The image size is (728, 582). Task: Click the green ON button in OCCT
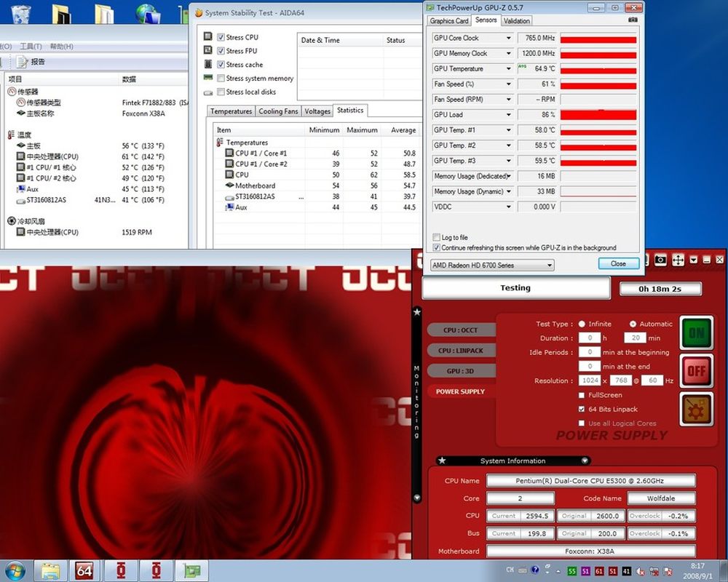point(696,333)
